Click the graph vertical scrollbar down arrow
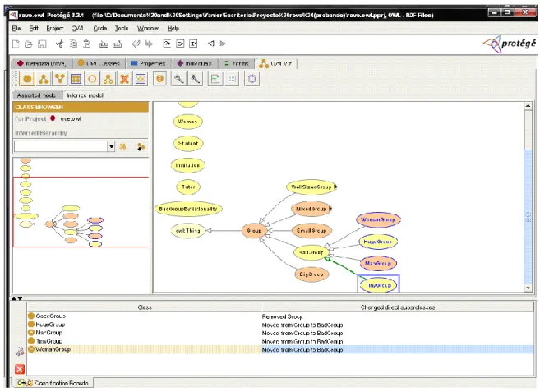This screenshot has width=540, height=392. tap(528, 288)
